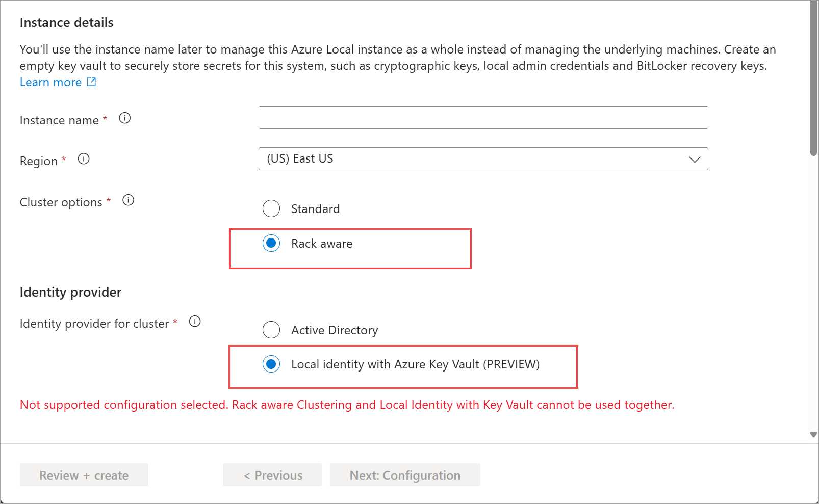Viewport: 819px width, 504px height.
Task: Click the vertical scrollbar thumb
Action: point(813,76)
